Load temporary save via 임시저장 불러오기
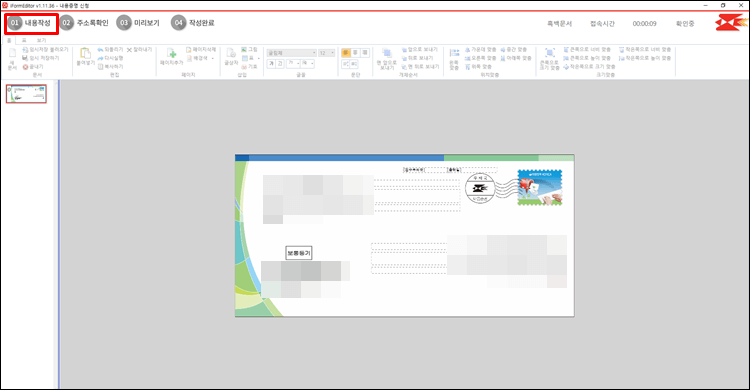Screen dimensions: 750x390 click(45, 50)
